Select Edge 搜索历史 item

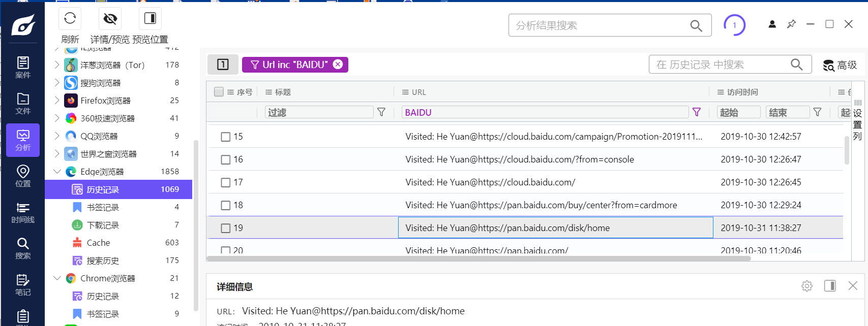(x=118, y=260)
